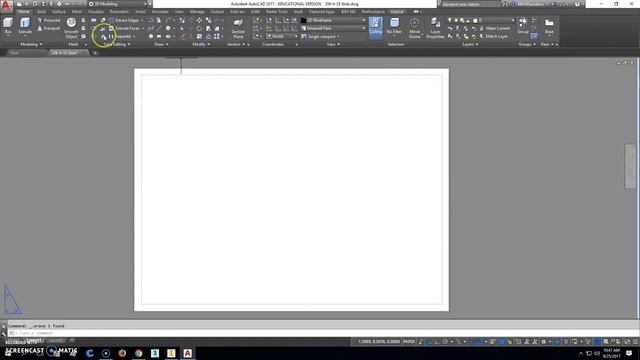Open the notification center icon in taskbar
The image size is (640, 360).
[629, 353]
